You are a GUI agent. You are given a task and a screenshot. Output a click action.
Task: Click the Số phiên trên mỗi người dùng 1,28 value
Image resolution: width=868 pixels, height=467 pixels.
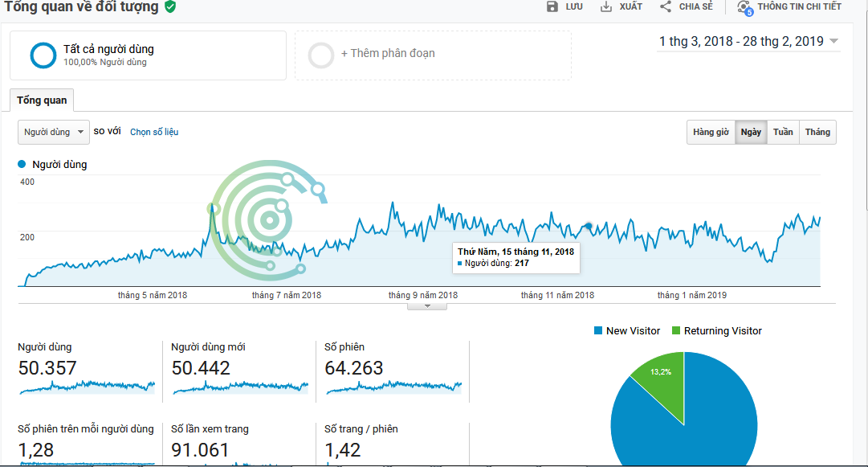tap(36, 450)
